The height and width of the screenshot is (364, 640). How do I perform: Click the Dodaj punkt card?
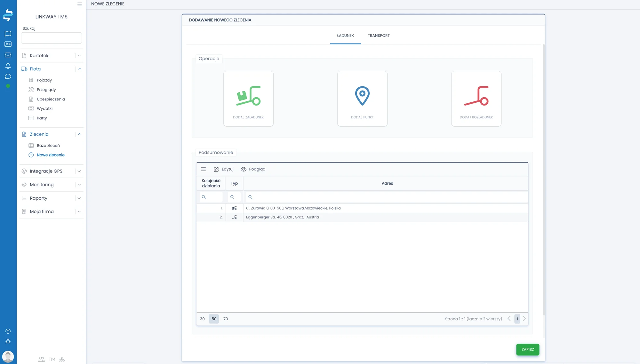click(x=362, y=99)
